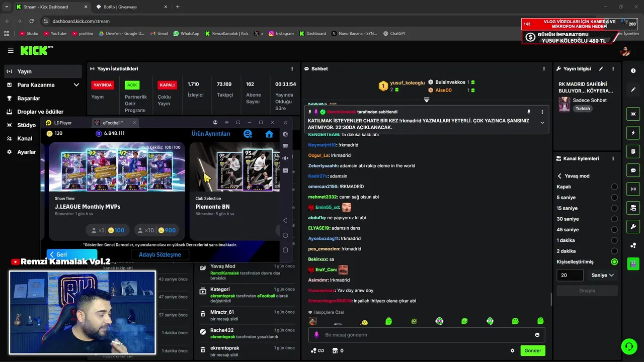The width and height of the screenshot is (644, 362).
Task: Open Kanal Eylemleri panel three-dot menu
Action: [613, 158]
